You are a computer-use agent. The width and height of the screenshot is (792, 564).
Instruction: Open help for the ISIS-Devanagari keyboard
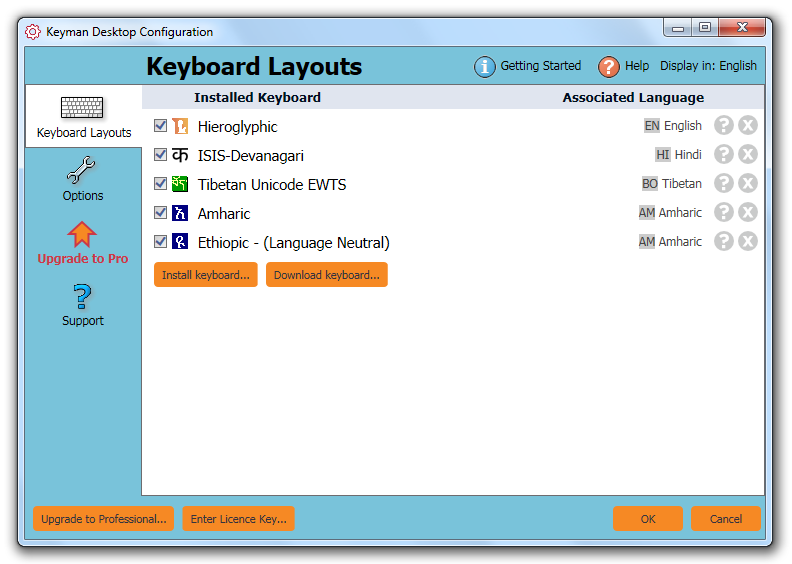pos(723,154)
